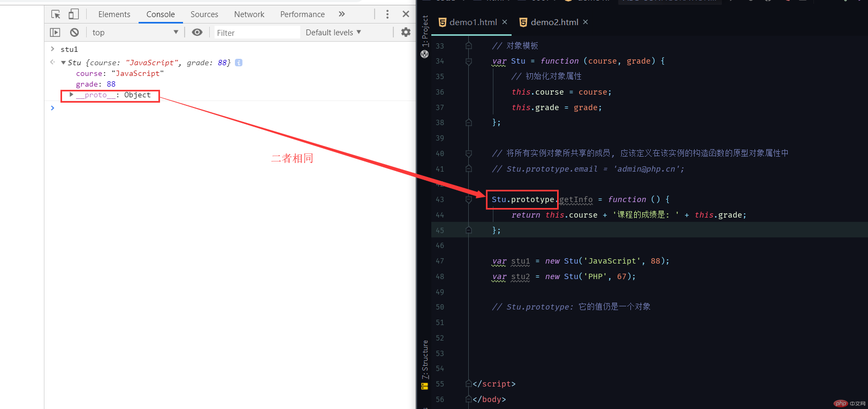Clear the console with the ban icon

click(74, 33)
